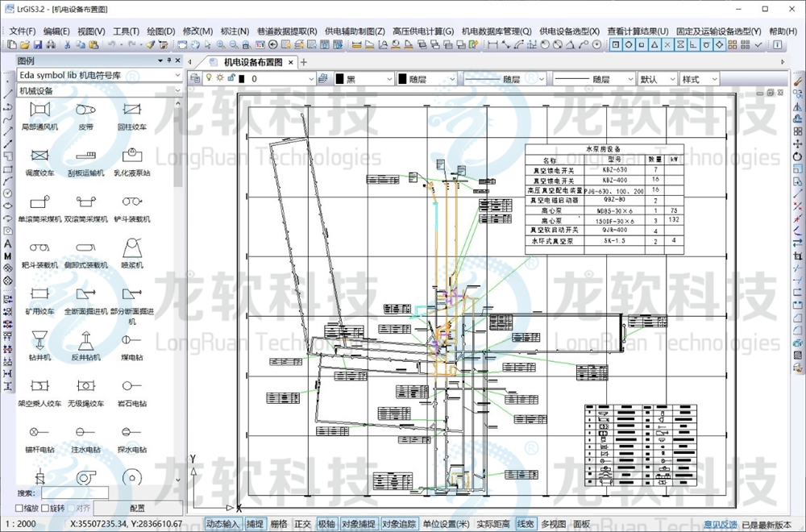Click the 意见反馈 feedback link

[x=720, y=524]
